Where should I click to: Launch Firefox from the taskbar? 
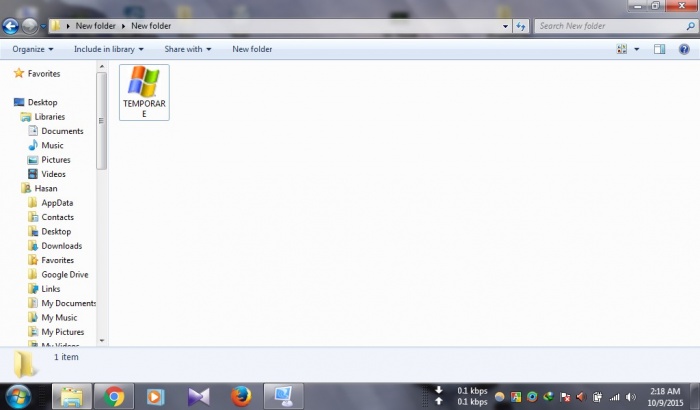(x=241, y=396)
